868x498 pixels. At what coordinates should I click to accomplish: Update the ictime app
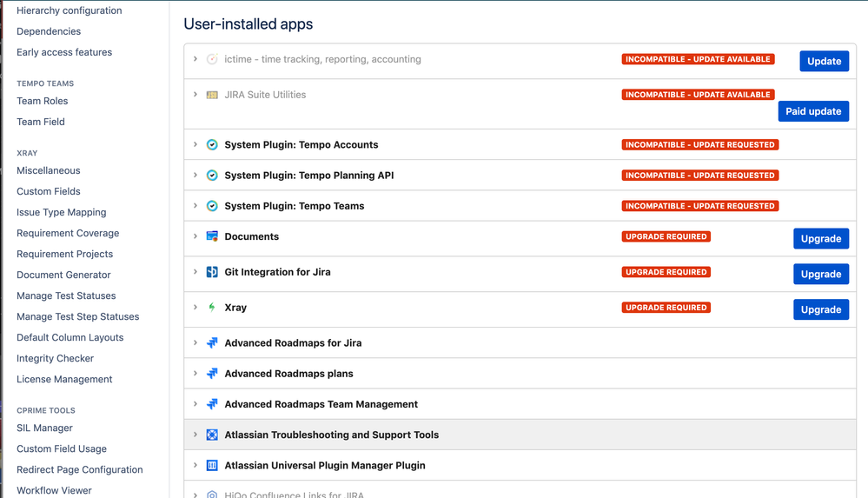tap(824, 61)
